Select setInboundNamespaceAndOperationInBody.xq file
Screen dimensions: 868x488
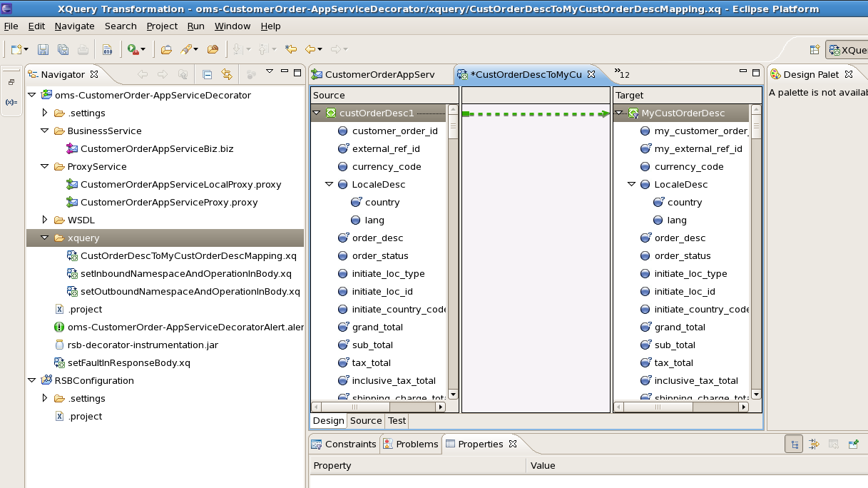point(186,273)
